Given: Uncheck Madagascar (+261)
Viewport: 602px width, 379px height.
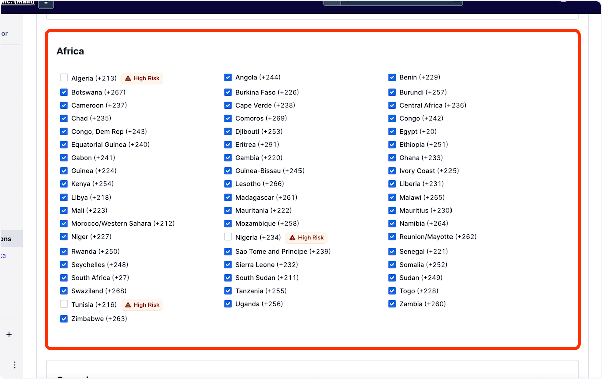Looking at the screenshot, I should [228, 197].
